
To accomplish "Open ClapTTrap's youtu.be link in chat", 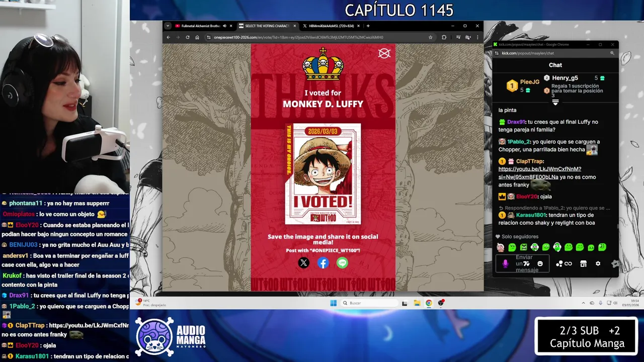I will 540,173.
